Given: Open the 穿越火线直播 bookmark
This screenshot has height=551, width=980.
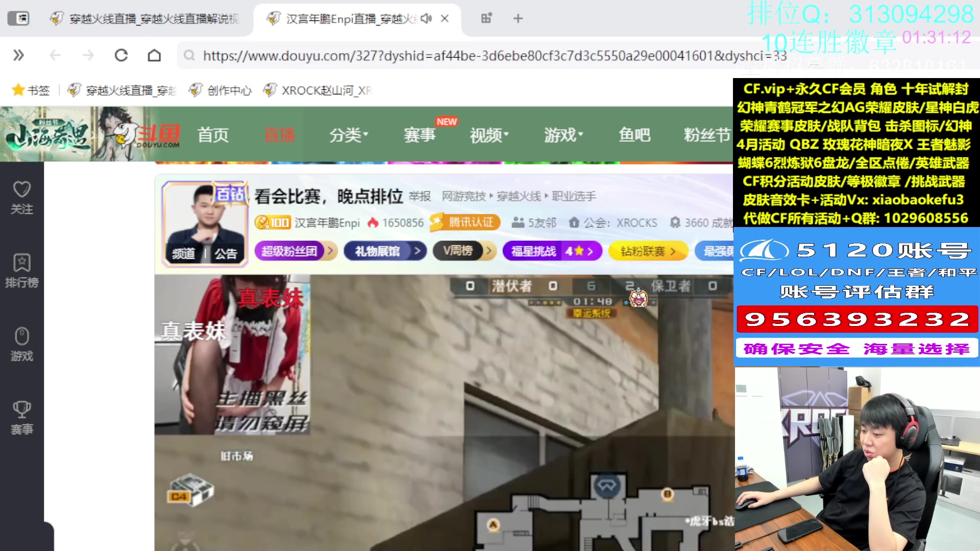Looking at the screenshot, I should coord(121,90).
